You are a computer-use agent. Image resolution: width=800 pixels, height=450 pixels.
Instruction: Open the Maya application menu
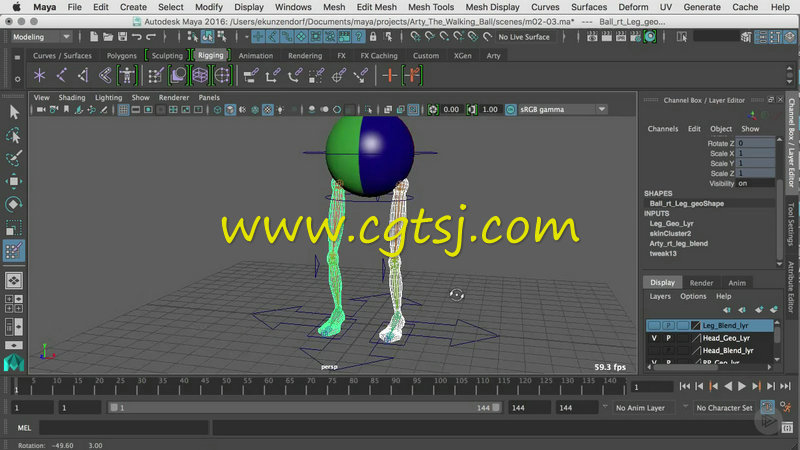tap(44, 7)
